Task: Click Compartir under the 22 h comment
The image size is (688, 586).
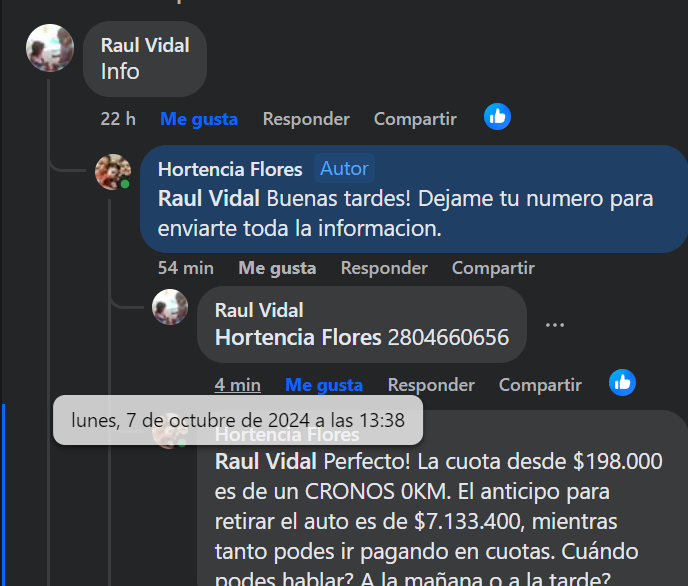Action: coord(415,119)
